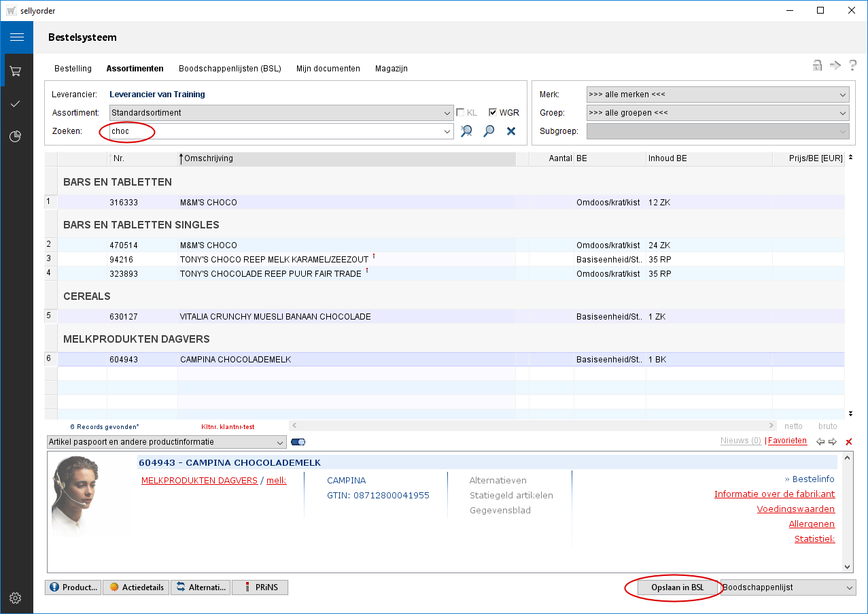Toggle the blue switch beside product info dropdown

click(298, 442)
